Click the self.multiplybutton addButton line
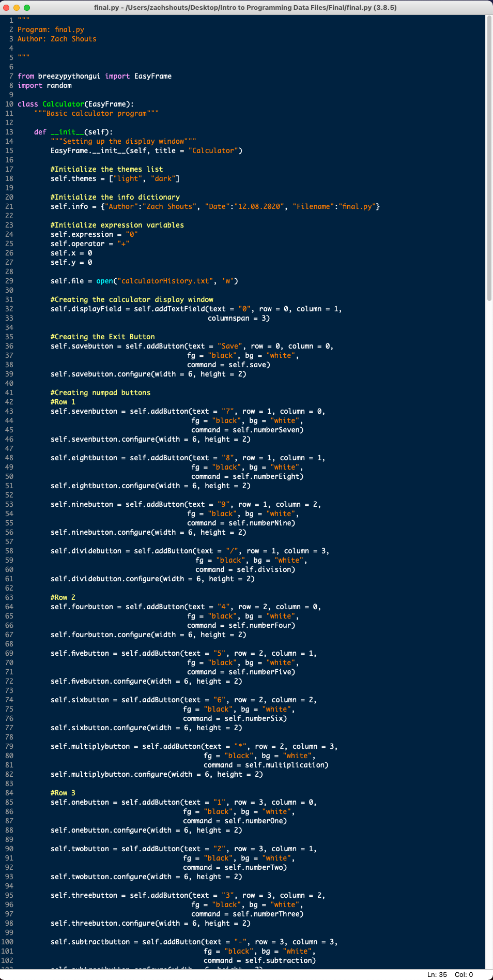 [x=194, y=746]
